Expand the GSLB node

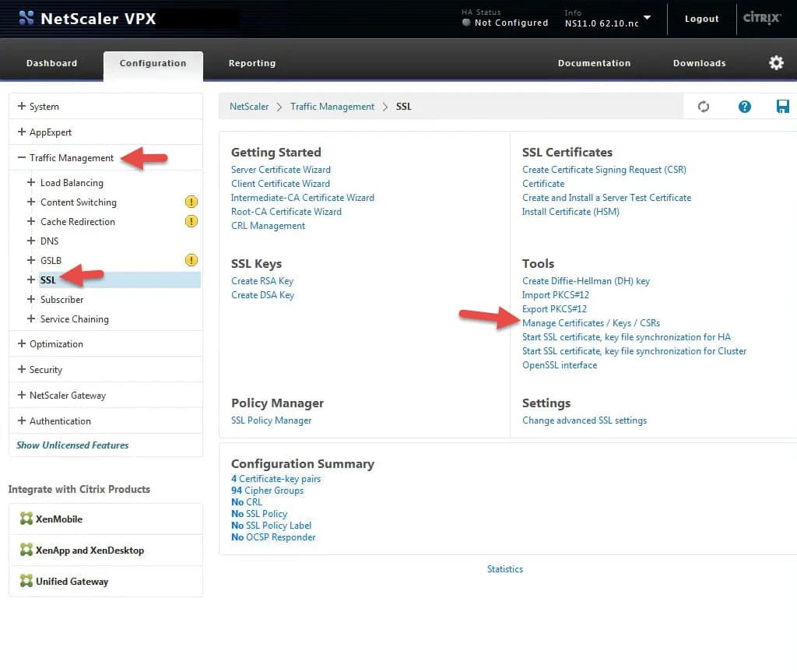click(31, 260)
